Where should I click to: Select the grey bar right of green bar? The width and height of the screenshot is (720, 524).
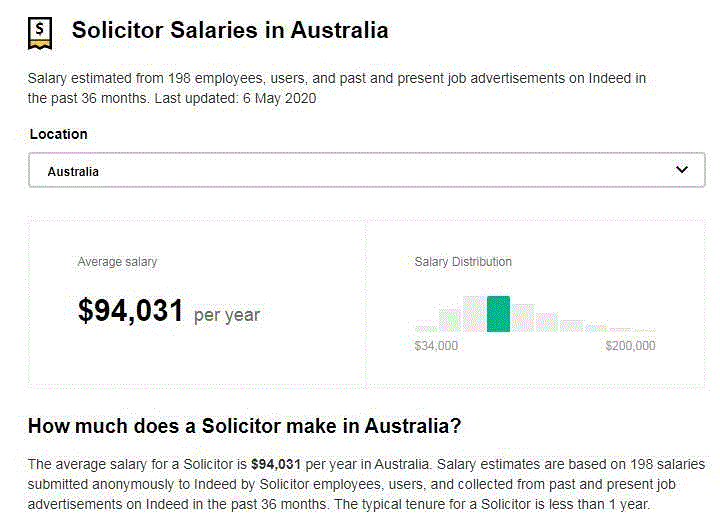coord(523,318)
